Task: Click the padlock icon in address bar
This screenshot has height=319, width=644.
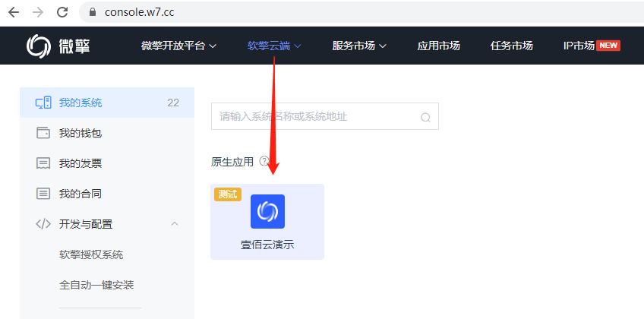Action: point(93,12)
